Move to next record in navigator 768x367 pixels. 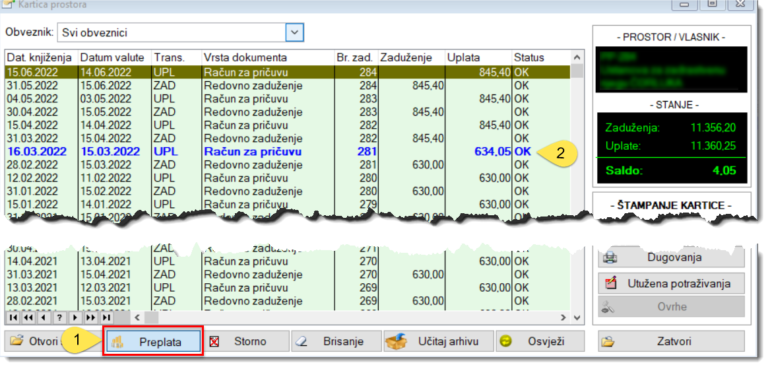click(75, 317)
